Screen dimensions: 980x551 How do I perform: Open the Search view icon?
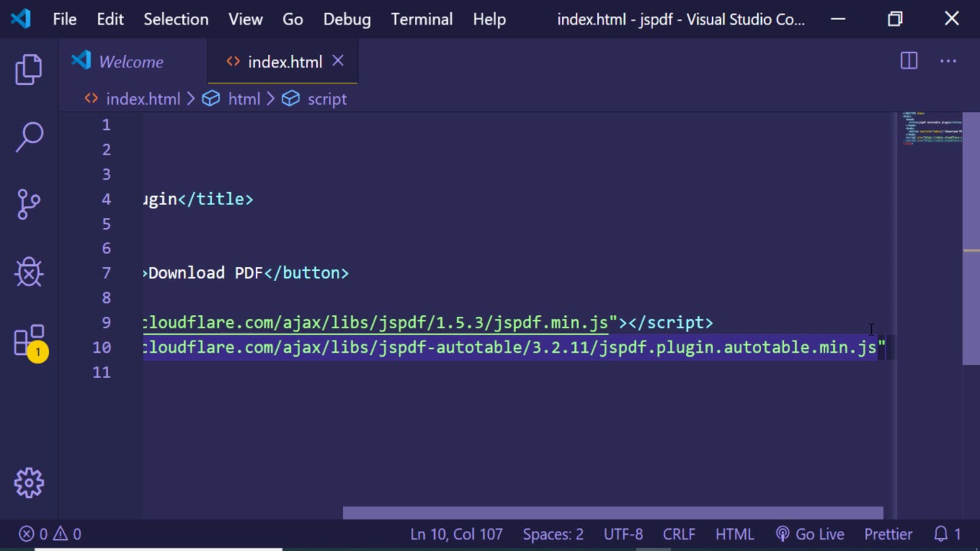coord(29,138)
